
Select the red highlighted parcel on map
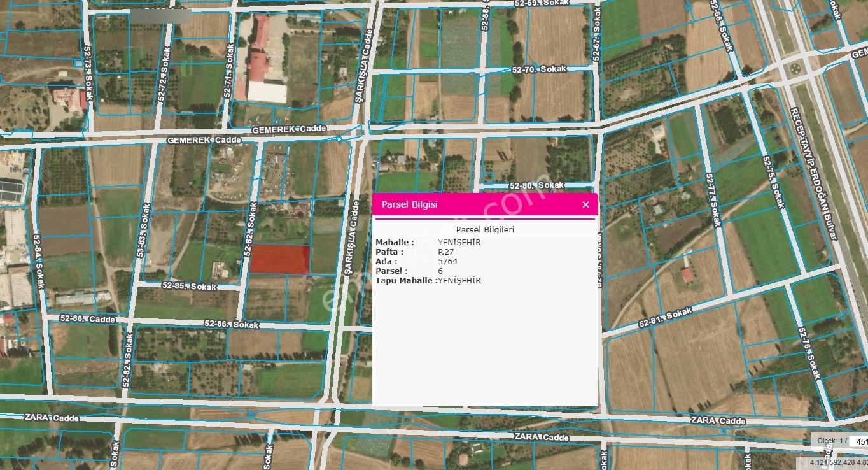279,259
